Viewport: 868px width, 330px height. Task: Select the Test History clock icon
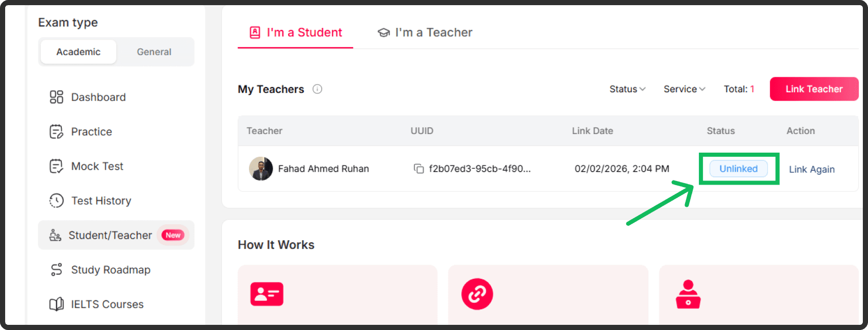[56, 201]
